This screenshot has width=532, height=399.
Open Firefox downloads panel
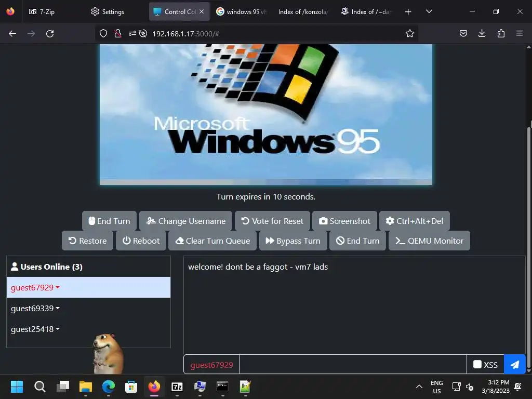pos(482,34)
